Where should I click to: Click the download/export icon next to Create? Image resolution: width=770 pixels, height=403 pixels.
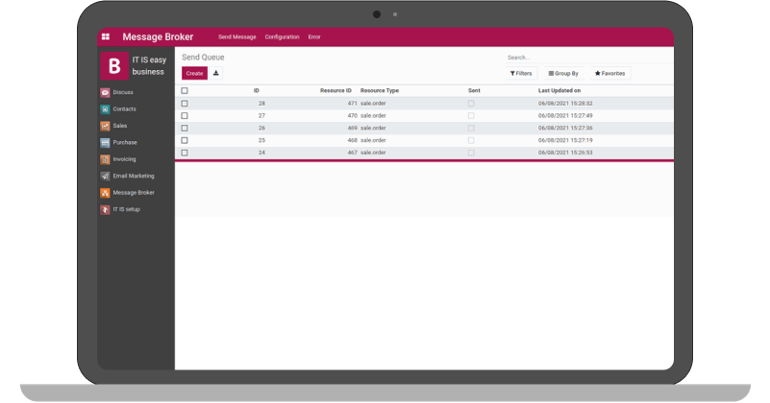[x=216, y=73]
